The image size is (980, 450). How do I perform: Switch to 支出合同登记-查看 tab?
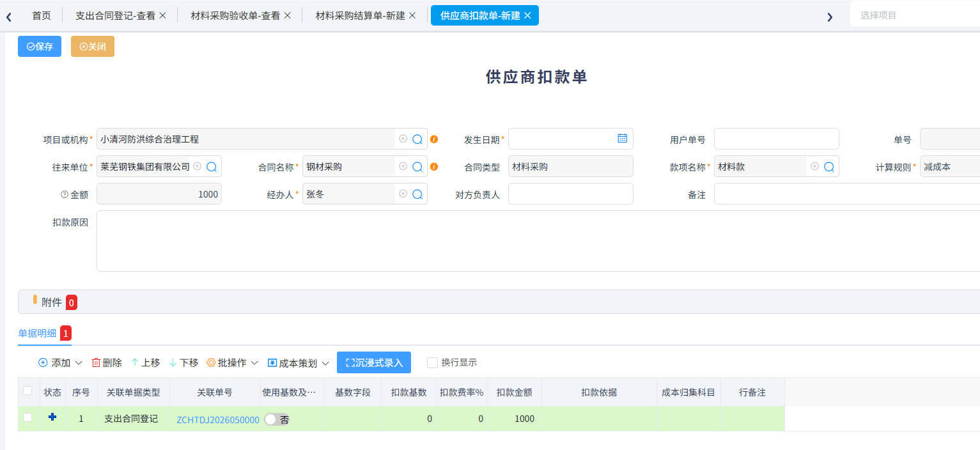(115, 15)
